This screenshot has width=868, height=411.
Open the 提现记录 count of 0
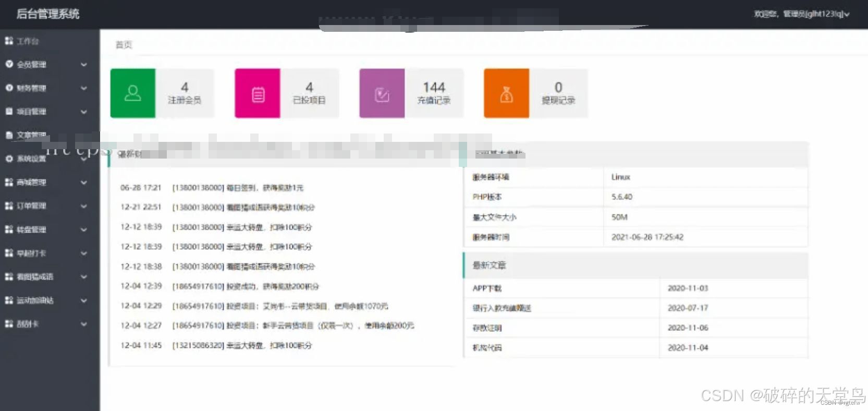tap(558, 87)
